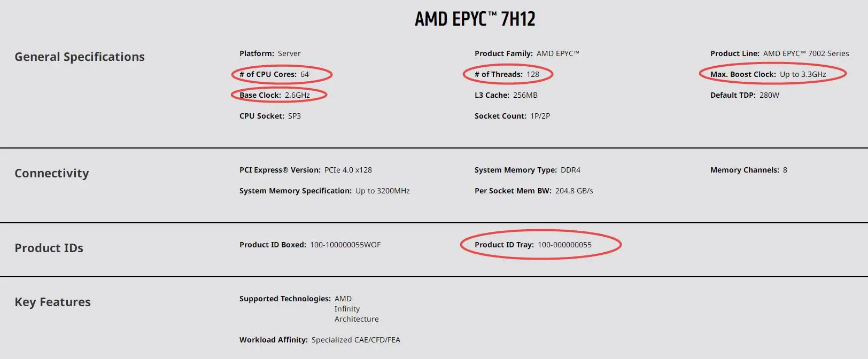Select the General Specifications section heading
The width and height of the screenshot is (868, 359).
(80, 57)
